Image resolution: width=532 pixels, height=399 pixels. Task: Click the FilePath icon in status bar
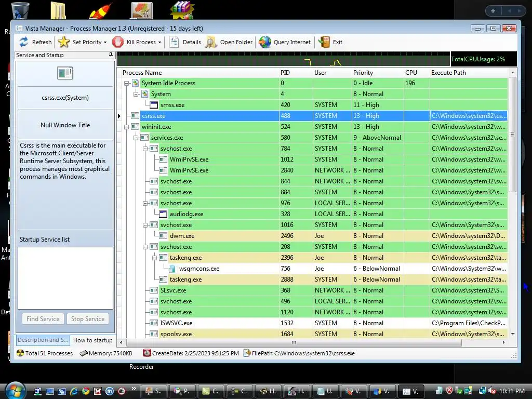(x=247, y=353)
